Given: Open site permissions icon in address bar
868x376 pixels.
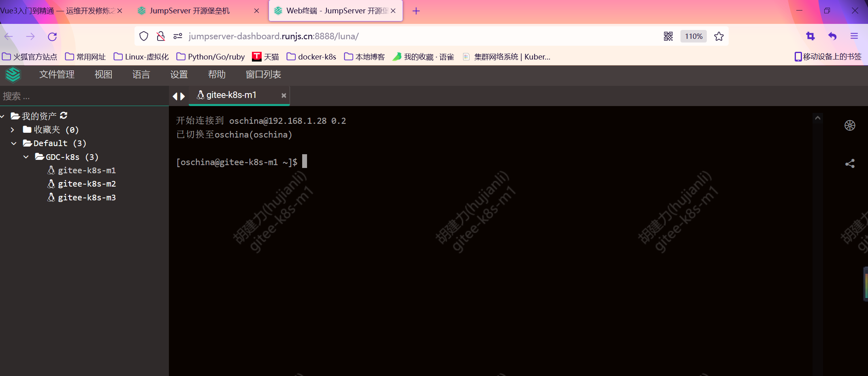Looking at the screenshot, I should click(x=178, y=36).
